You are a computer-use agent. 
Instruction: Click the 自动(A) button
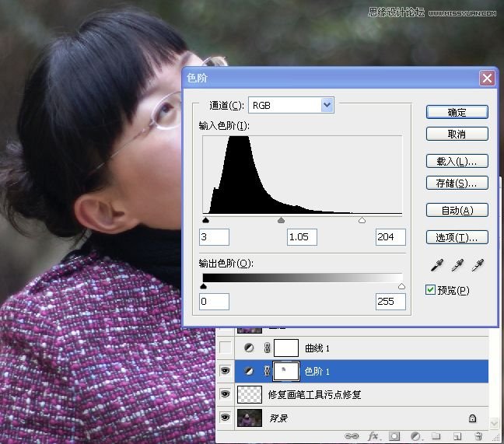coord(457,211)
